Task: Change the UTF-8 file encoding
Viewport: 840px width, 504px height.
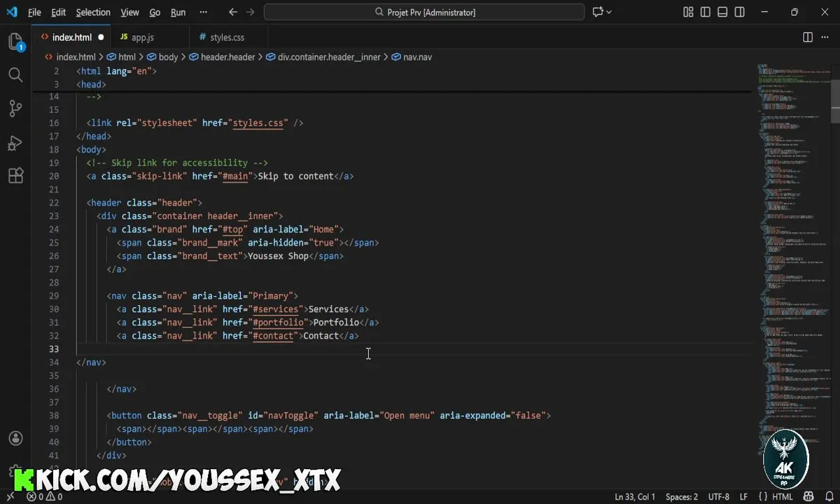Action: point(718,497)
